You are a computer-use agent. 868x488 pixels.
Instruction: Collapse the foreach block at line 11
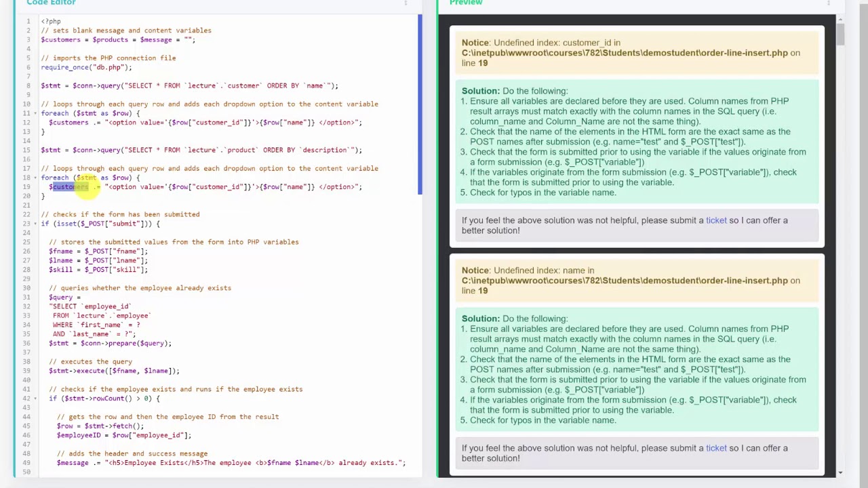click(35, 113)
